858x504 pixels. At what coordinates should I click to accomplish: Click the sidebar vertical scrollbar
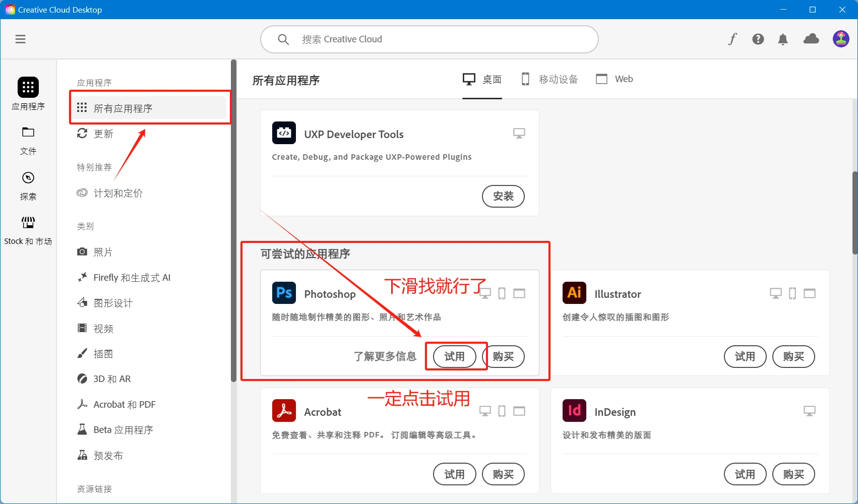click(x=233, y=221)
